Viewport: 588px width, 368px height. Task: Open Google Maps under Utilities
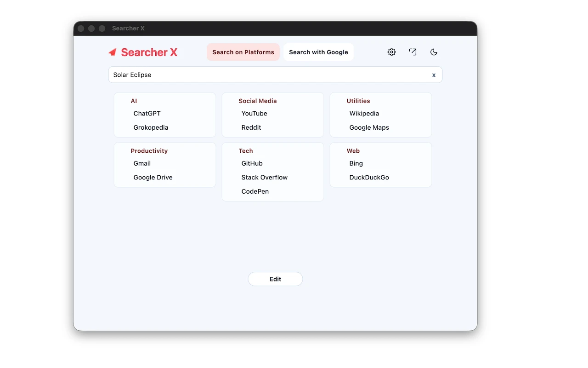[369, 127]
